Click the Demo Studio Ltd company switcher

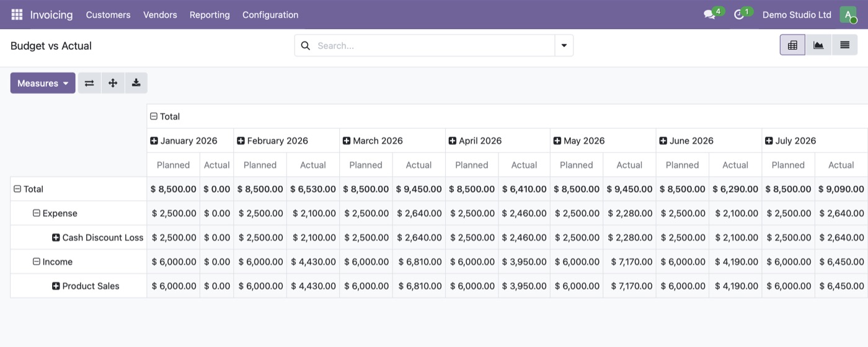(x=797, y=14)
